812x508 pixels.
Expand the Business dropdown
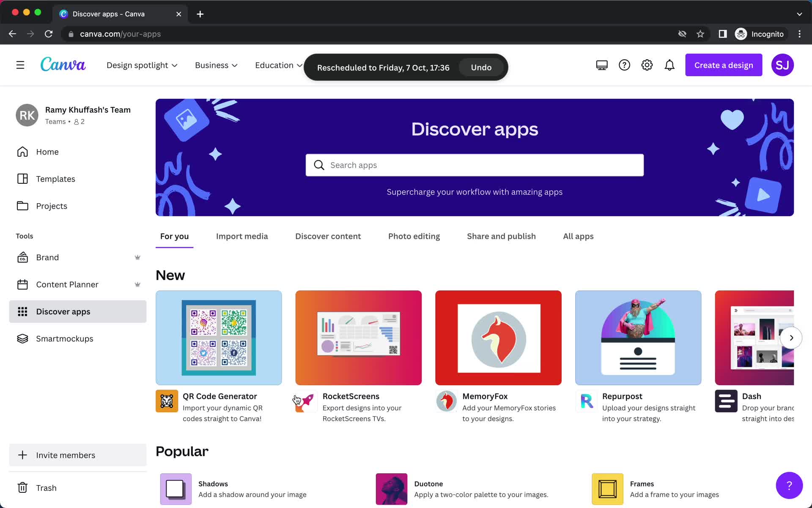216,65
